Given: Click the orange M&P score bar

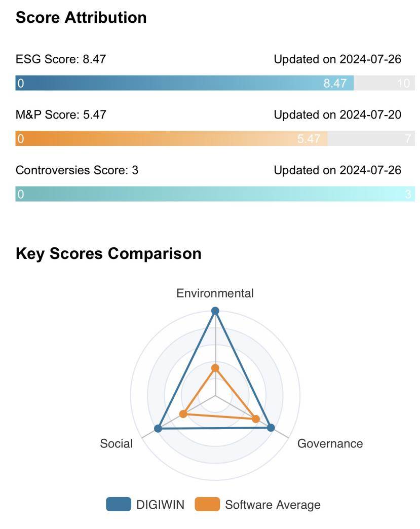Looking at the screenshot, I should click(171, 138).
